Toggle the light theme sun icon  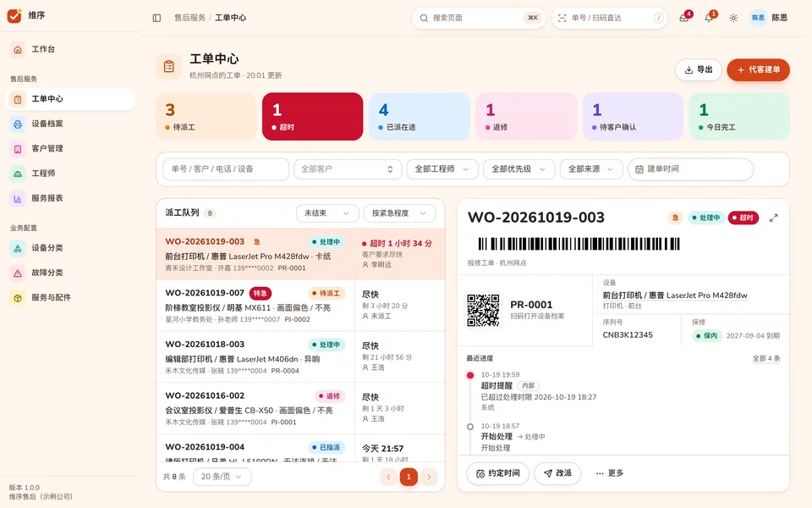click(x=733, y=18)
